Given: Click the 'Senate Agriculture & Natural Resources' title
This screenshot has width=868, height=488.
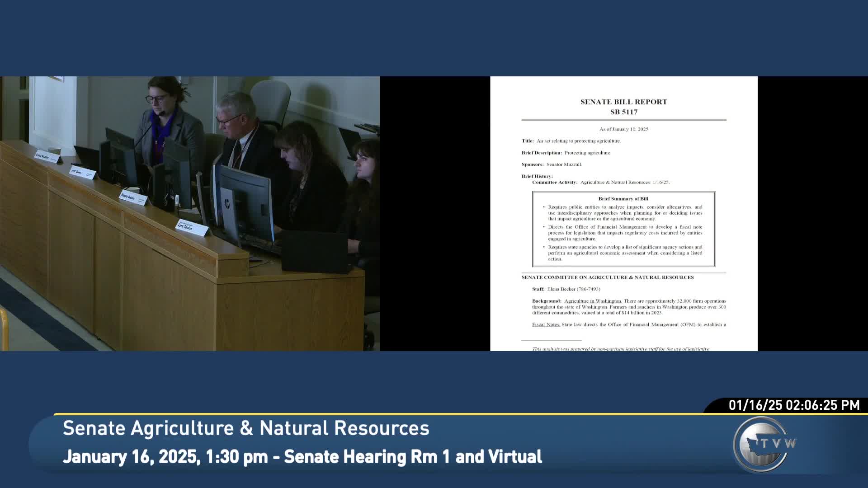Looking at the screenshot, I should pos(246,428).
